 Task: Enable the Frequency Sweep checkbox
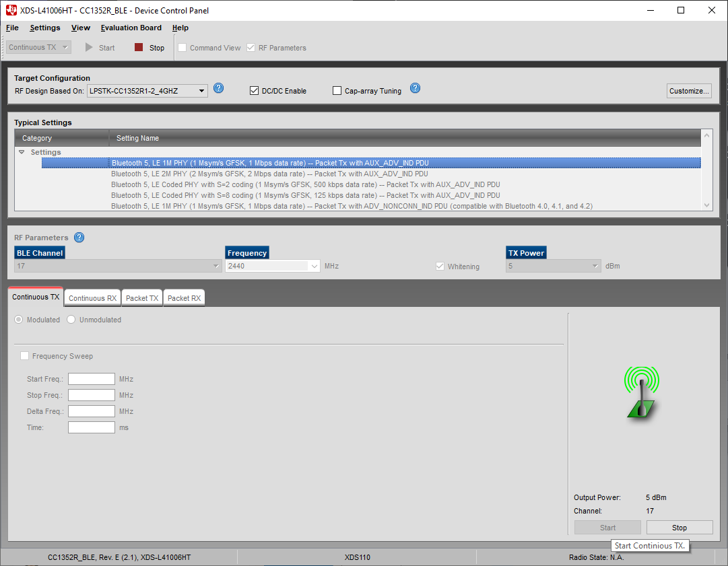[x=25, y=356]
